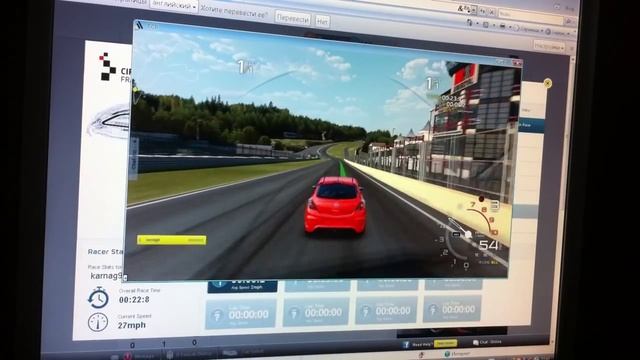Click the browser stop loading icon

(x=491, y=13)
